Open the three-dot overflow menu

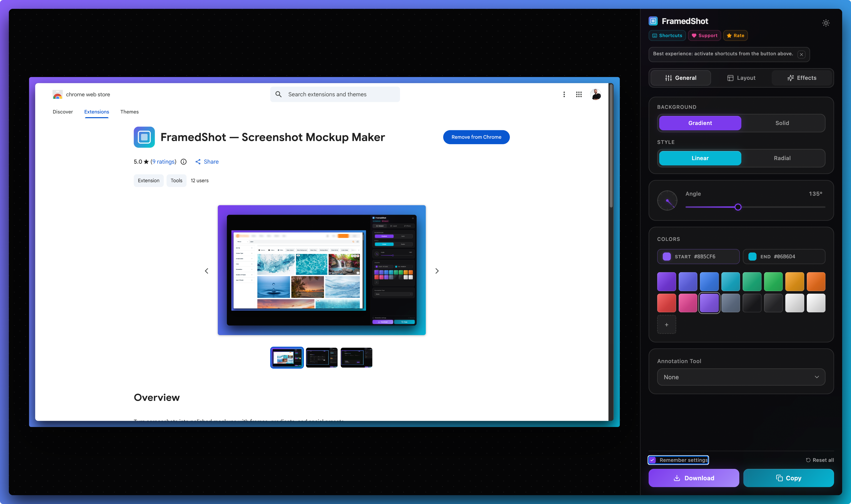pyautogui.click(x=564, y=94)
